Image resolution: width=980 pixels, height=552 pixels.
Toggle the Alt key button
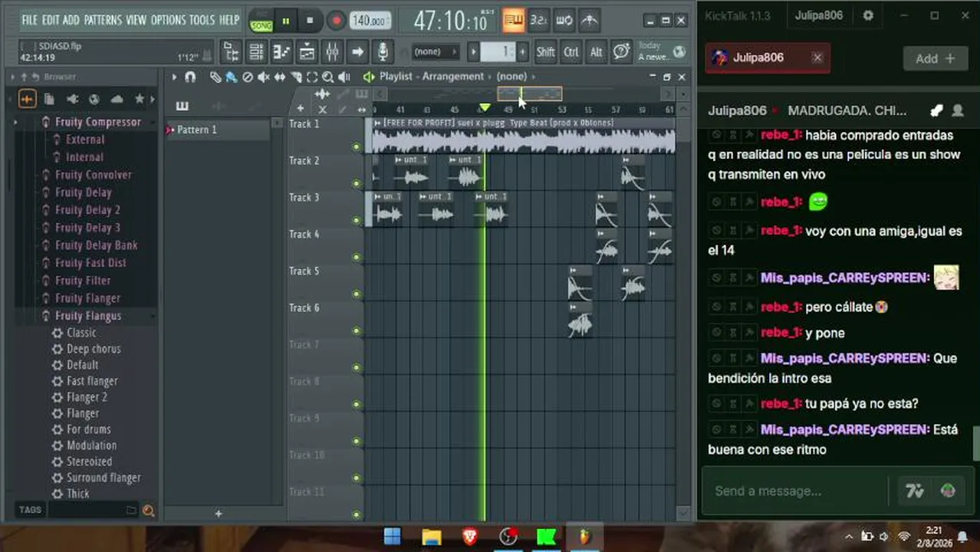(596, 52)
